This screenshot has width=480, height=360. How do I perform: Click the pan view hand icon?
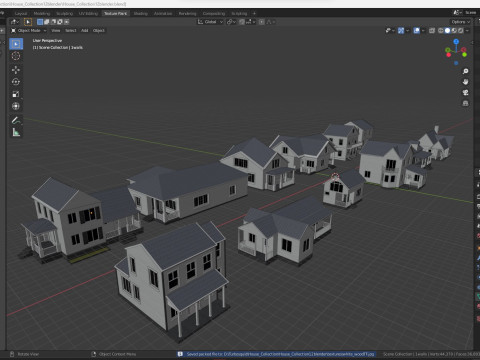coord(466,82)
